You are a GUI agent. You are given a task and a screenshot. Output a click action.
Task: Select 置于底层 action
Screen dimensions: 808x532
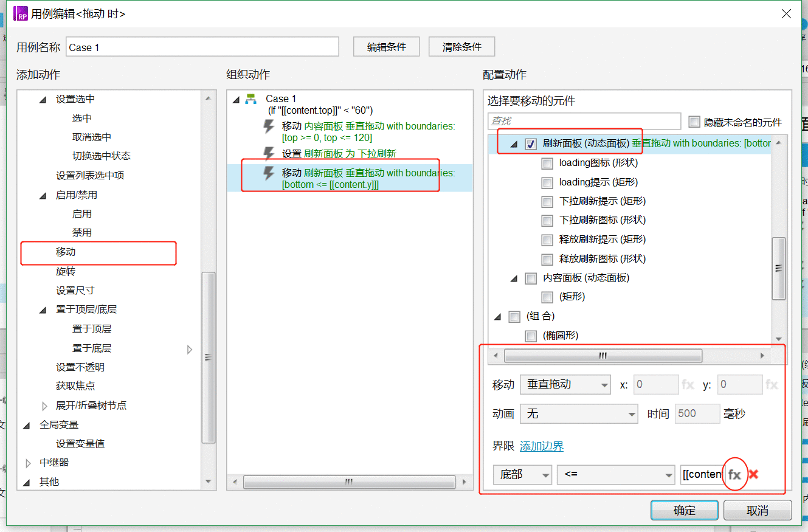click(x=92, y=348)
